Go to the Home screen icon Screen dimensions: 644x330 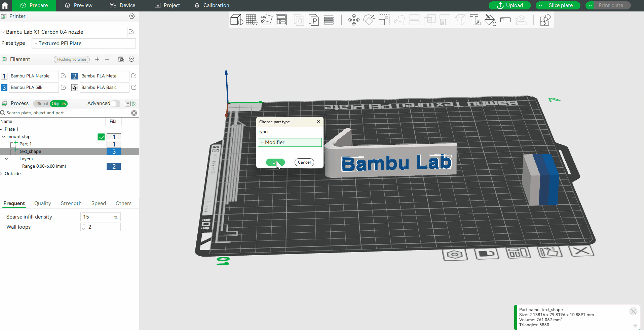click(x=5, y=5)
